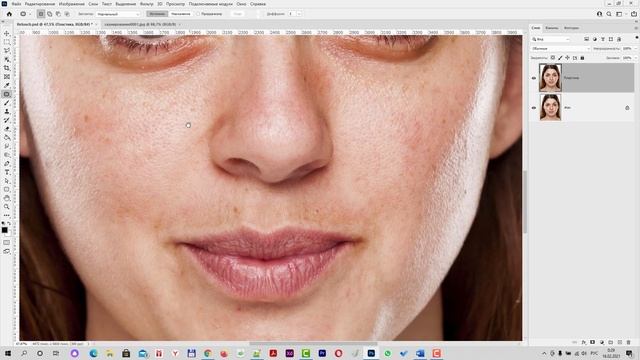Select the Pen tool
The height and width of the screenshot is (360, 640).
point(7,164)
